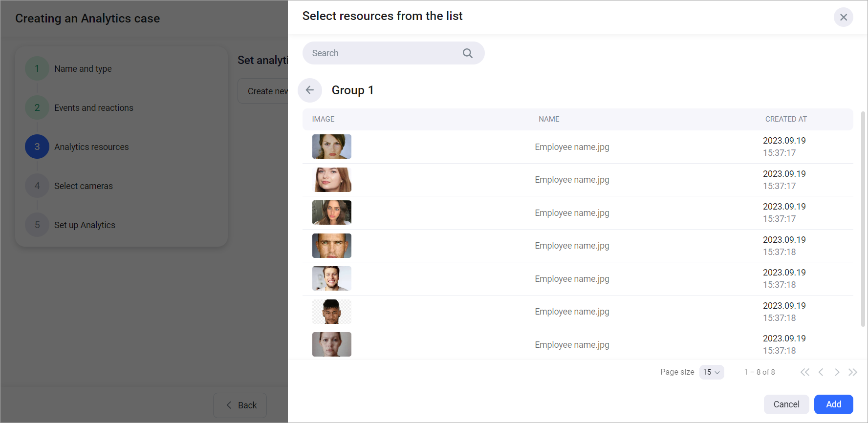Close the resource selection panel
This screenshot has height=423, width=868.
pos(843,18)
